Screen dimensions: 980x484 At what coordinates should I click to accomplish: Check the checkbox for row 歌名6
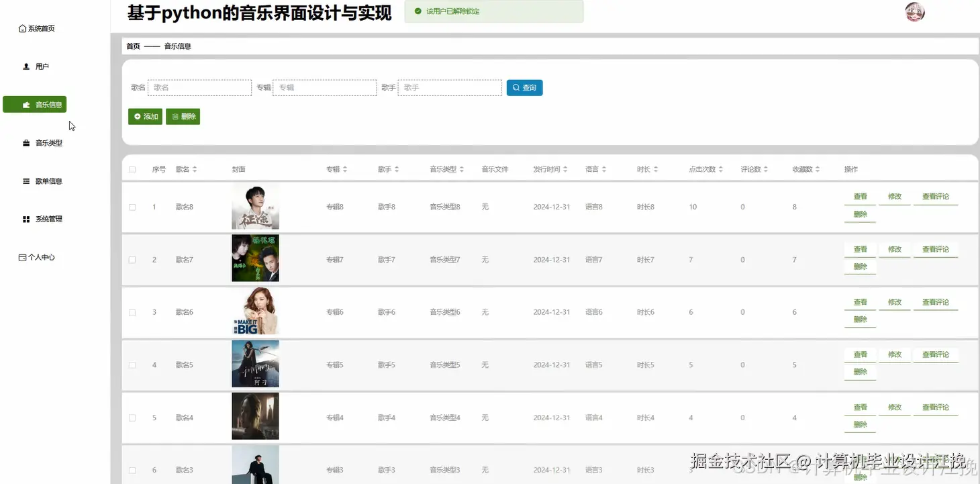coord(132,313)
